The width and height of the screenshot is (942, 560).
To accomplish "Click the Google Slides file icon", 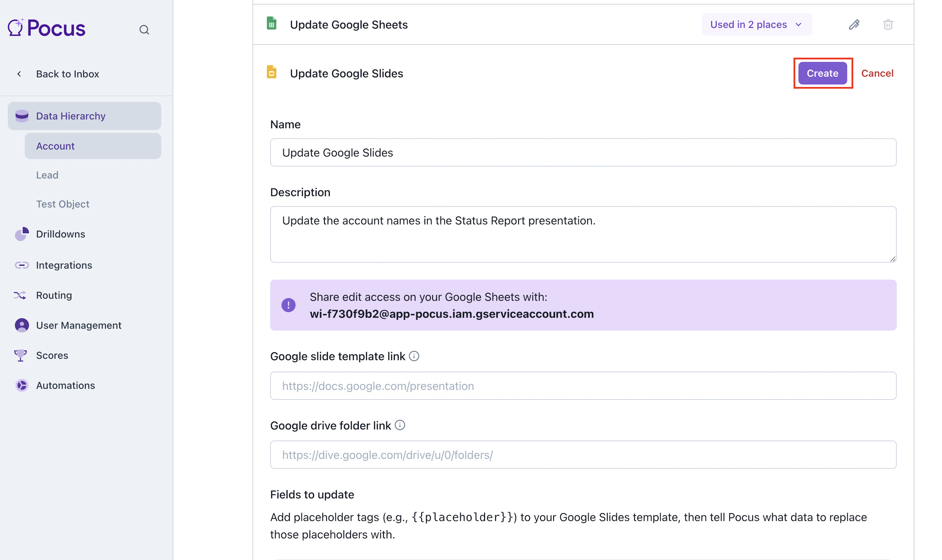I will (271, 72).
